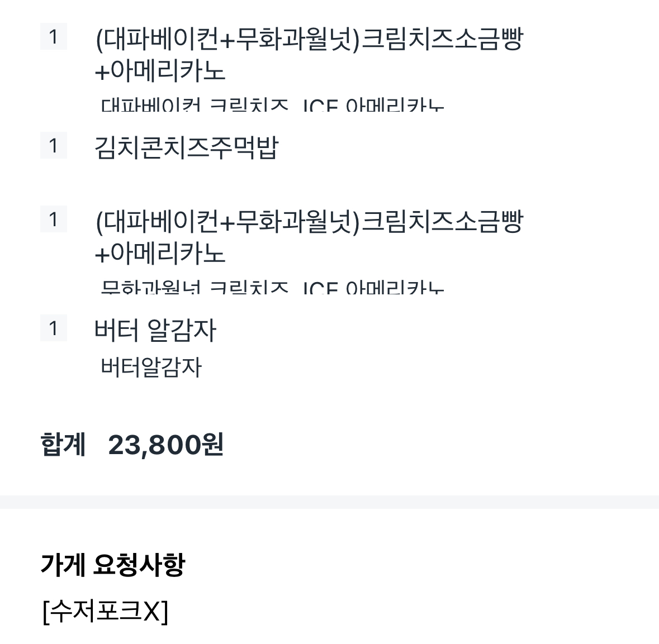Click ICE 아메리카노 in the 무화과월넛 option line
The image size is (659, 644).
tap(373, 287)
